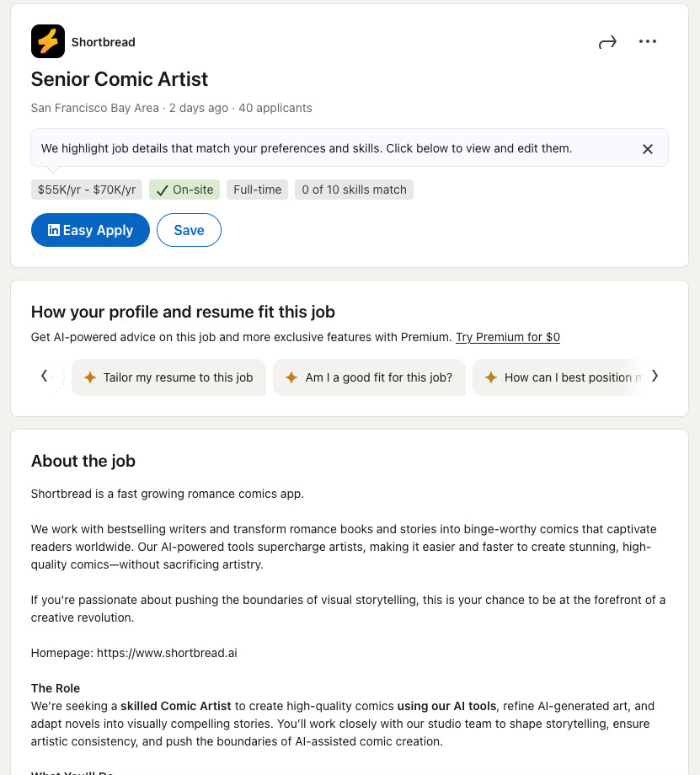Apply with the Easy Apply button
700x775 pixels.
click(90, 230)
